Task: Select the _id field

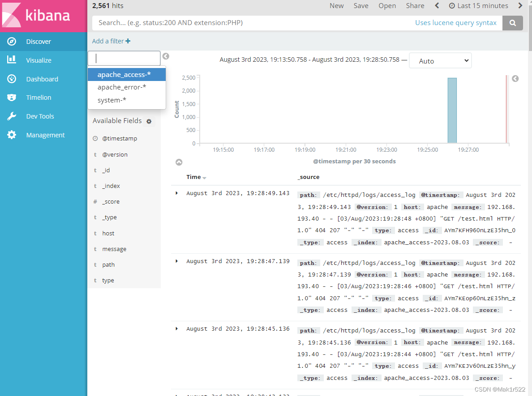Action: (106, 170)
